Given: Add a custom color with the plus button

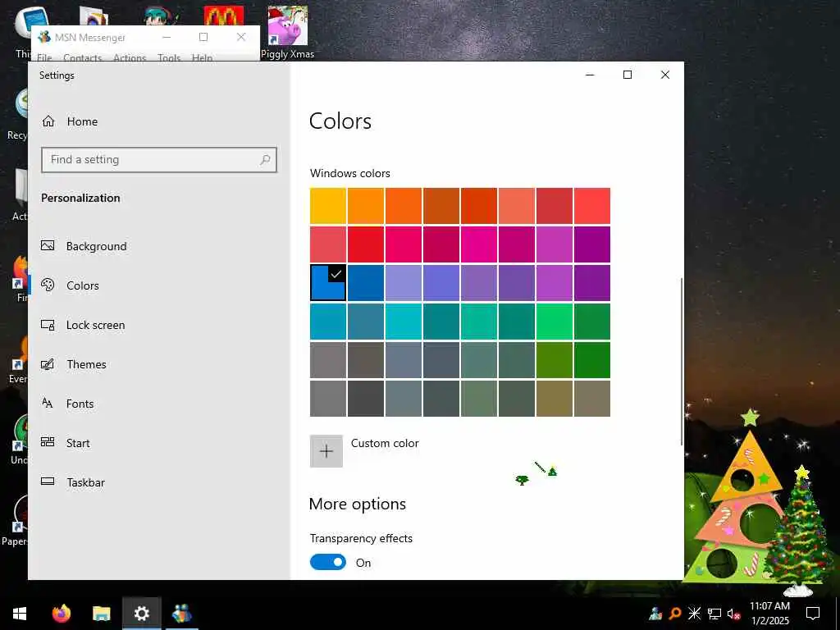Looking at the screenshot, I should (326, 451).
